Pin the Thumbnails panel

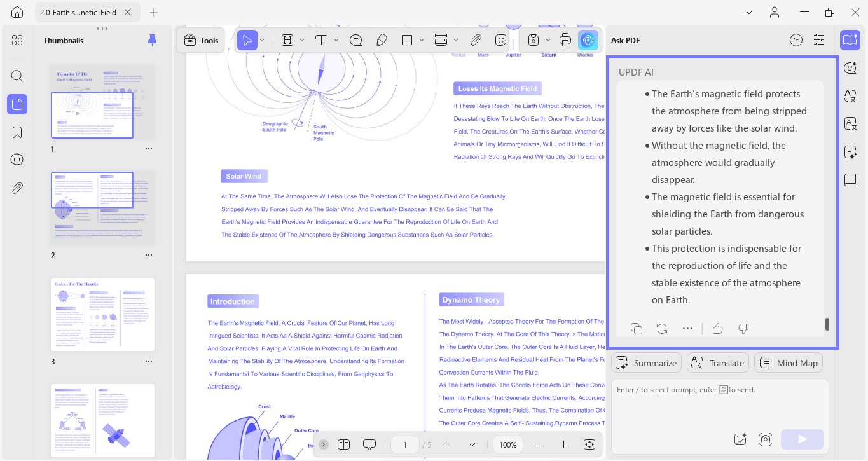tap(152, 39)
